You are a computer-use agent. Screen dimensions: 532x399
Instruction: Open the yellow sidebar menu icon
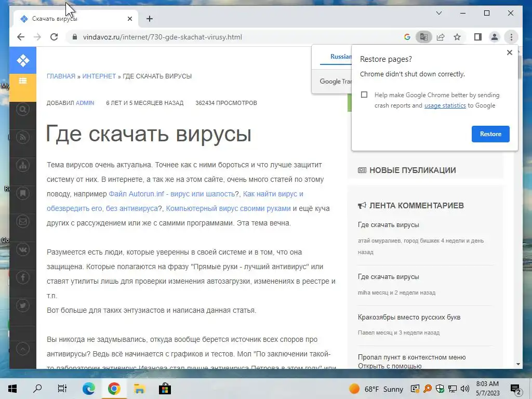point(23,81)
